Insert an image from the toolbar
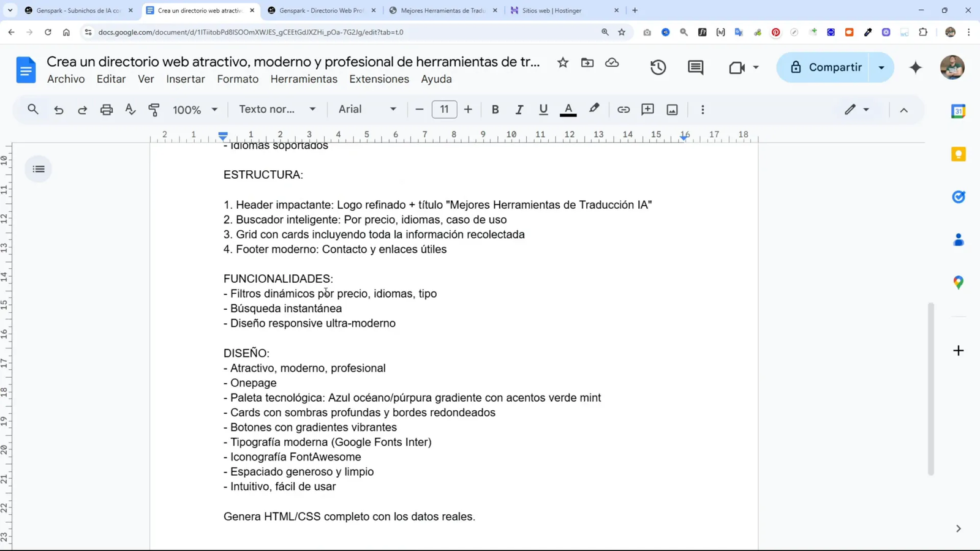 point(672,109)
